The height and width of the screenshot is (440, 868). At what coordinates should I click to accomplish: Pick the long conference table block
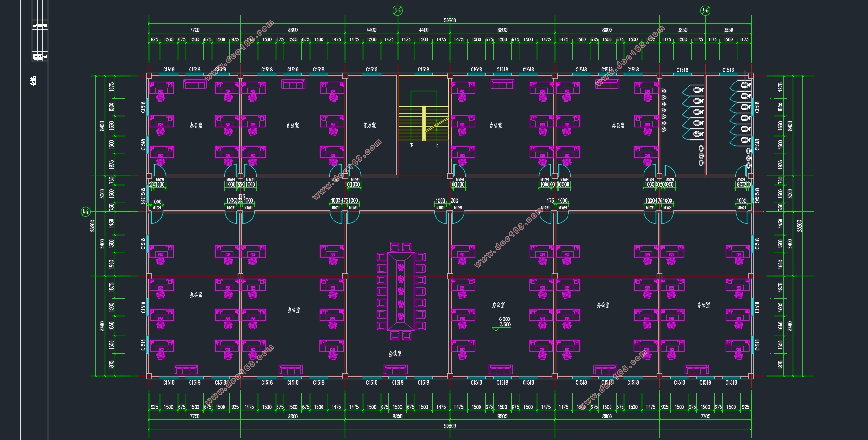click(x=401, y=291)
